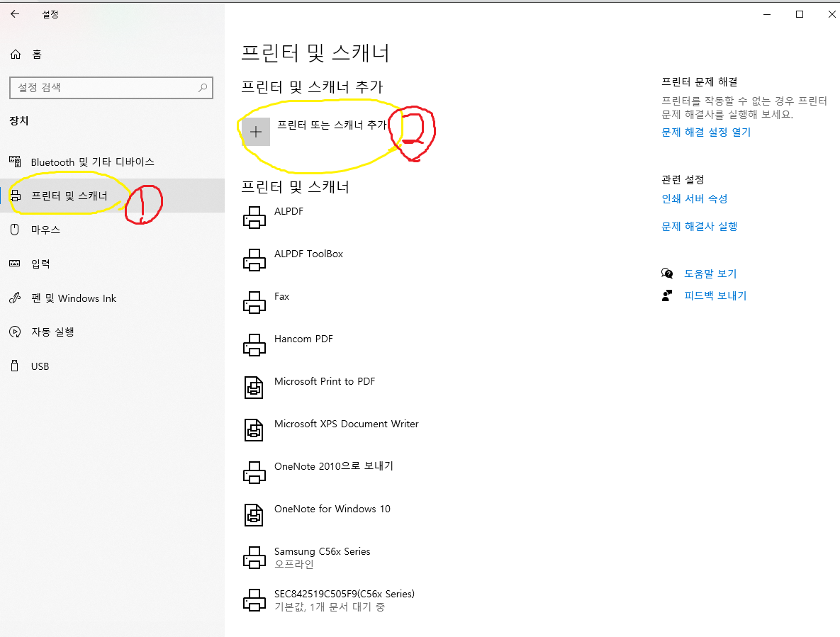Select the Hancom PDF printer
Viewport: 840px width, 637px height.
point(254,345)
